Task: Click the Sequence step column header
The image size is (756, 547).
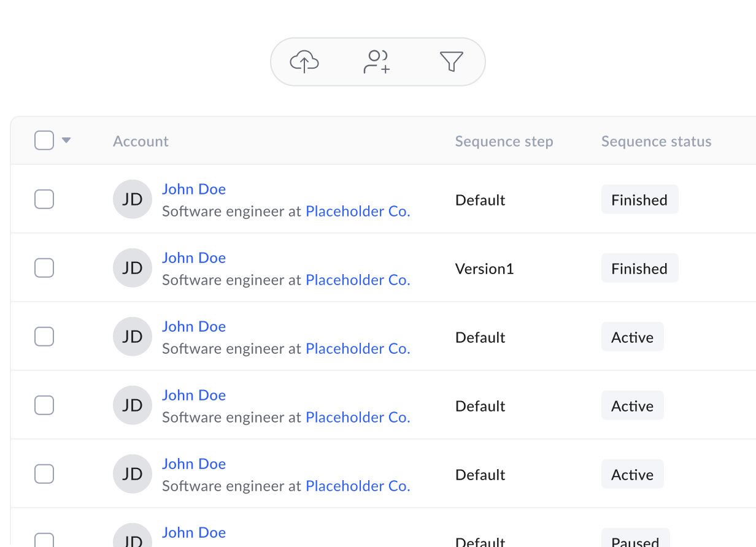Action: (x=504, y=142)
